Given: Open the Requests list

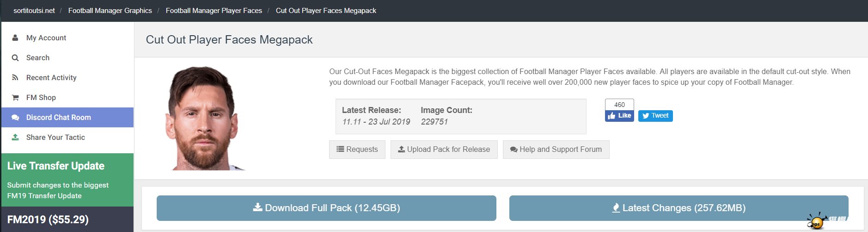Looking at the screenshot, I should (x=357, y=150).
